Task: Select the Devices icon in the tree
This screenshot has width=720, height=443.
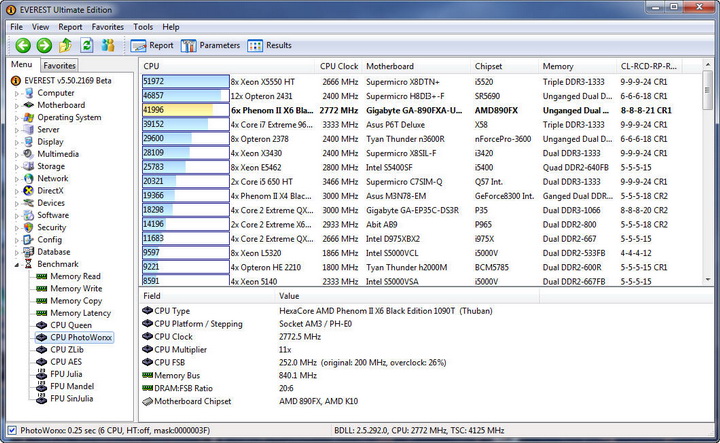Action: coord(29,202)
